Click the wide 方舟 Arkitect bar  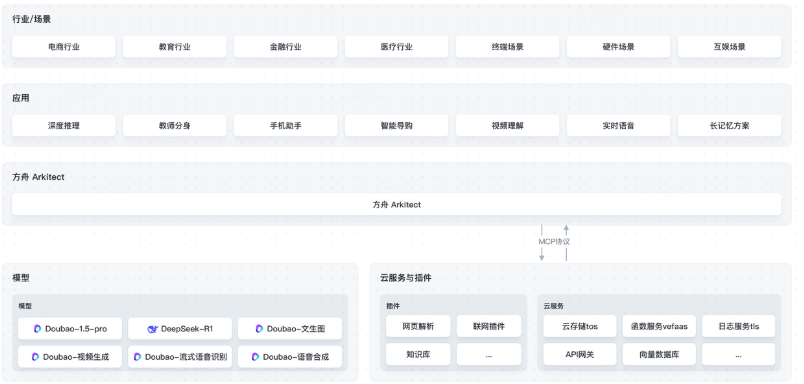coord(397,204)
